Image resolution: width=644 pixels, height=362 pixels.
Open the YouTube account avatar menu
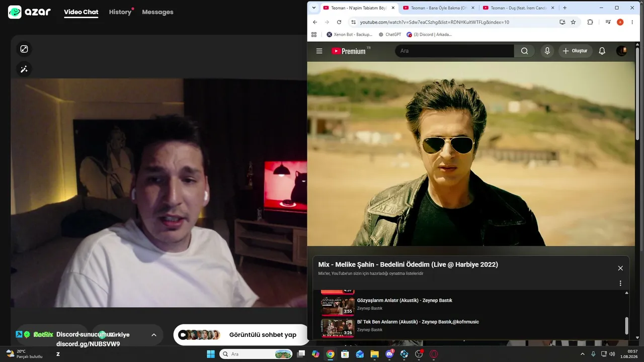tap(621, 51)
